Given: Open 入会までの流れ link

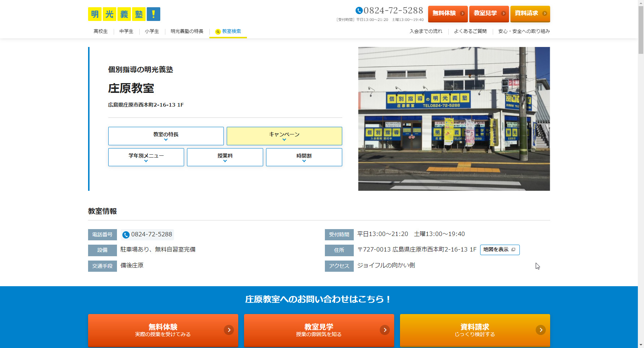Looking at the screenshot, I should click(x=426, y=31).
